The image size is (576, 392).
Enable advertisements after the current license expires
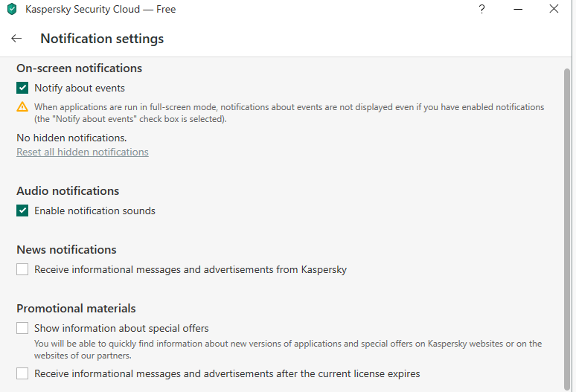click(22, 373)
